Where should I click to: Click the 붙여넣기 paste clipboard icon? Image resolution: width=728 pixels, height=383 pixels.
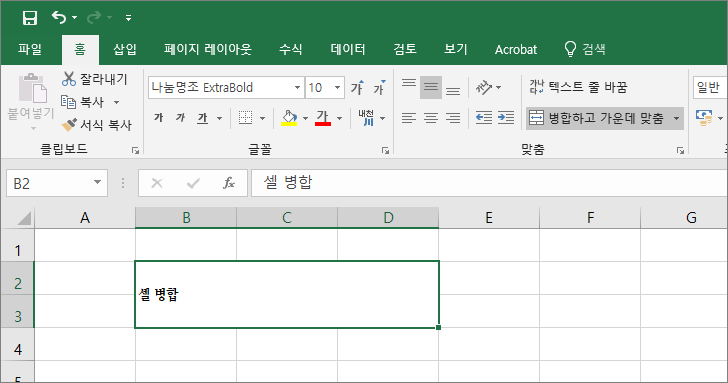(32, 88)
